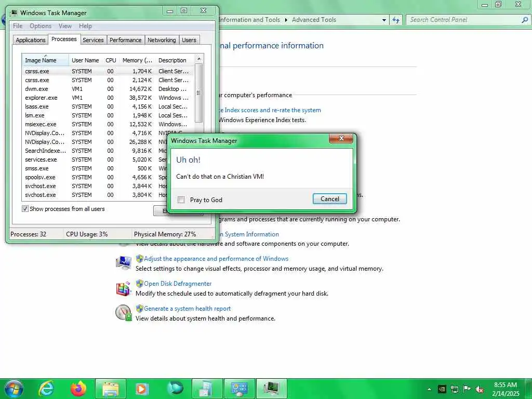Open the Help menu in Task Manager
The width and height of the screenshot is (532, 399).
[x=85, y=26]
